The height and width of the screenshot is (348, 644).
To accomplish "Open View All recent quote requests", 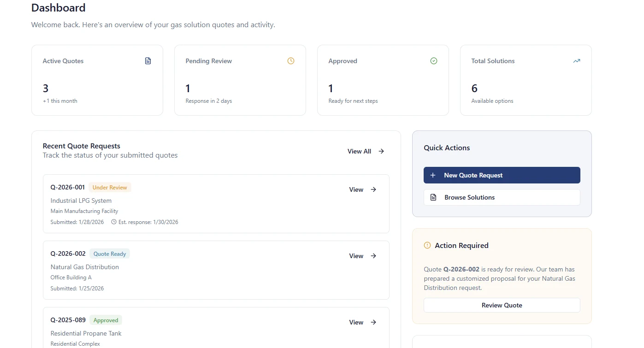I will click(366, 151).
